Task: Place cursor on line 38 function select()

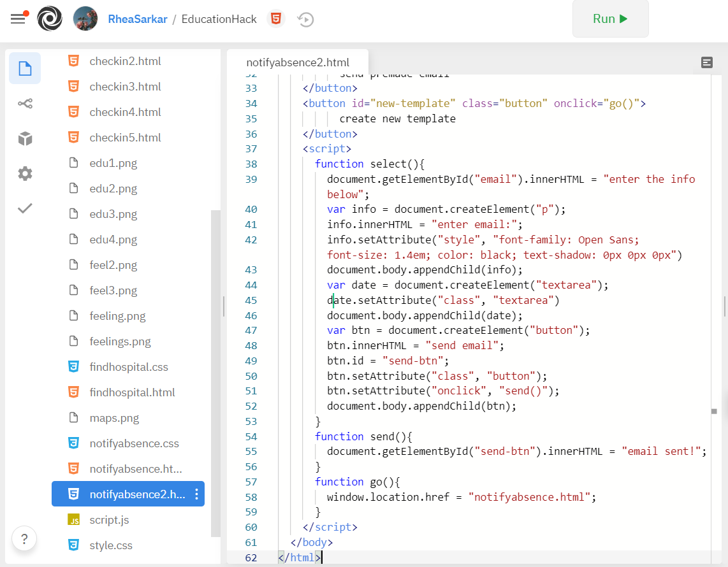Action: click(370, 164)
